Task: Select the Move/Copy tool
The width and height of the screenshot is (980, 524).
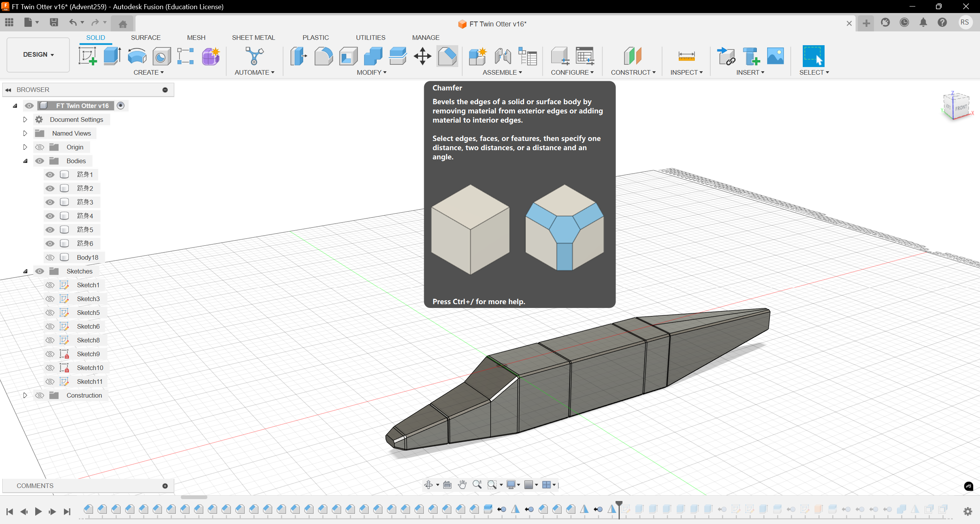Action: 423,56
